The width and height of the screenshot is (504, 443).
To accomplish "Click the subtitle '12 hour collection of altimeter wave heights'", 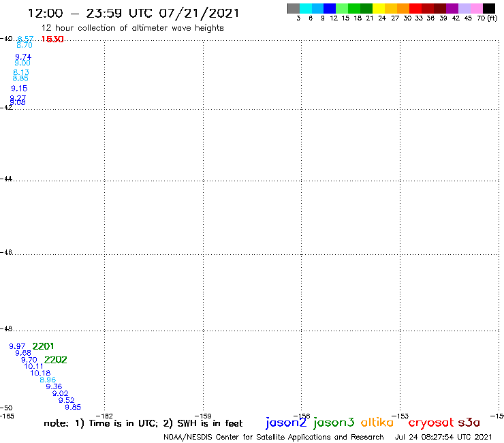I will (x=132, y=29).
